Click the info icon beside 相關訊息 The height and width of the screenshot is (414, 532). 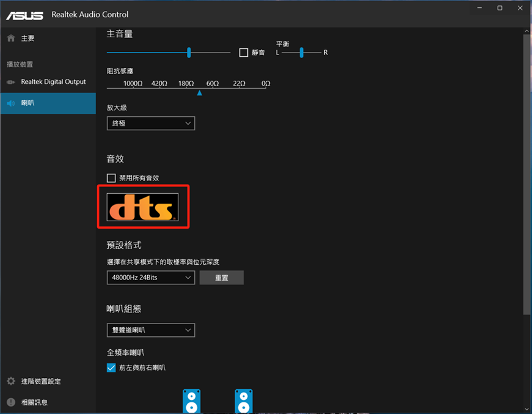(x=11, y=402)
